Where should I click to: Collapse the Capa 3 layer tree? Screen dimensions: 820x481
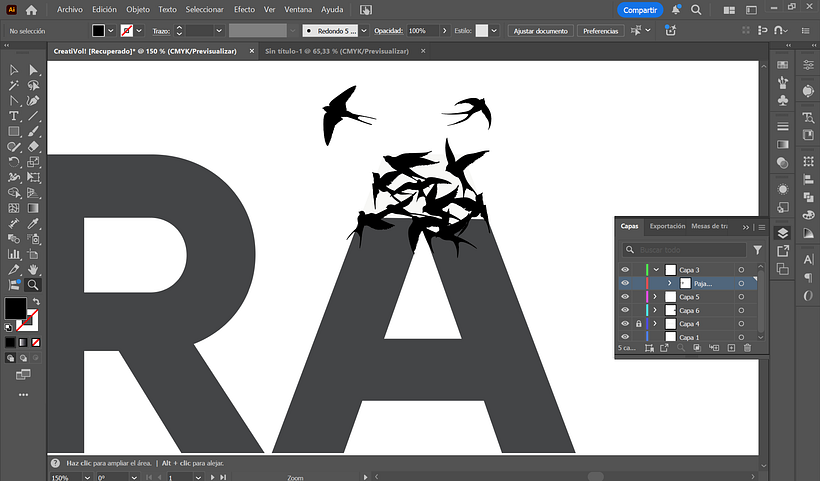[x=656, y=270]
